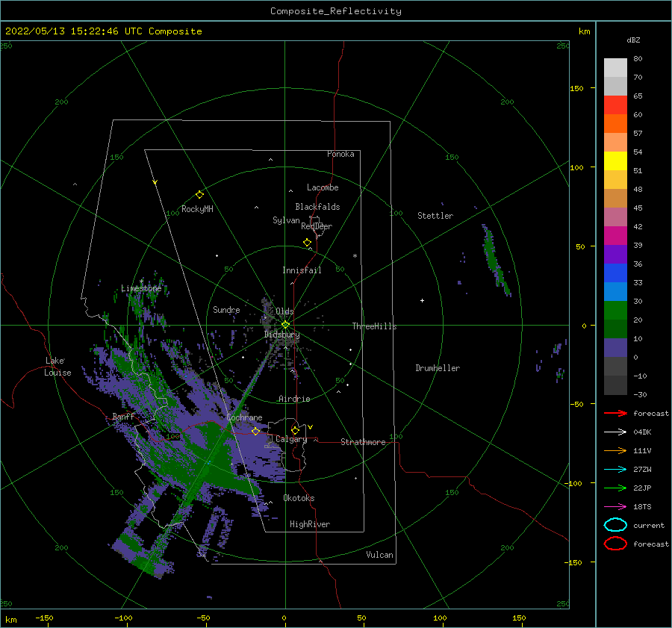The width and height of the screenshot is (672, 628).
Task: Click the red 65 dBZ color swatch
Action: pyautogui.click(x=615, y=105)
